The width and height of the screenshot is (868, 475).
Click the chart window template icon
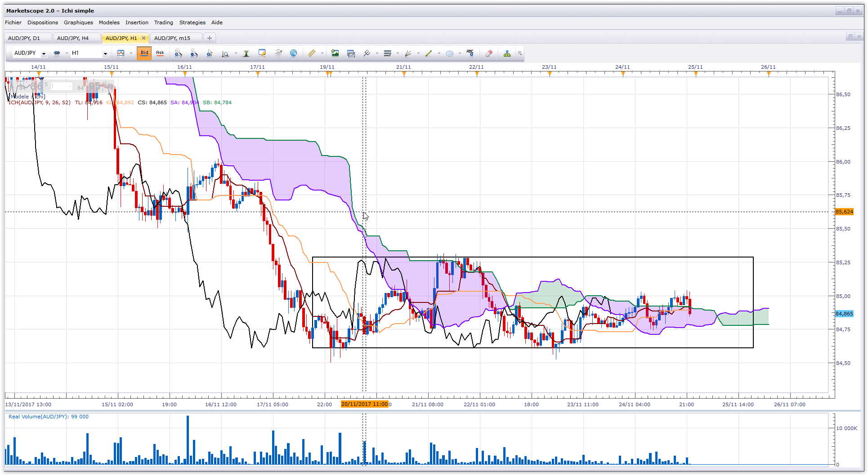click(351, 53)
